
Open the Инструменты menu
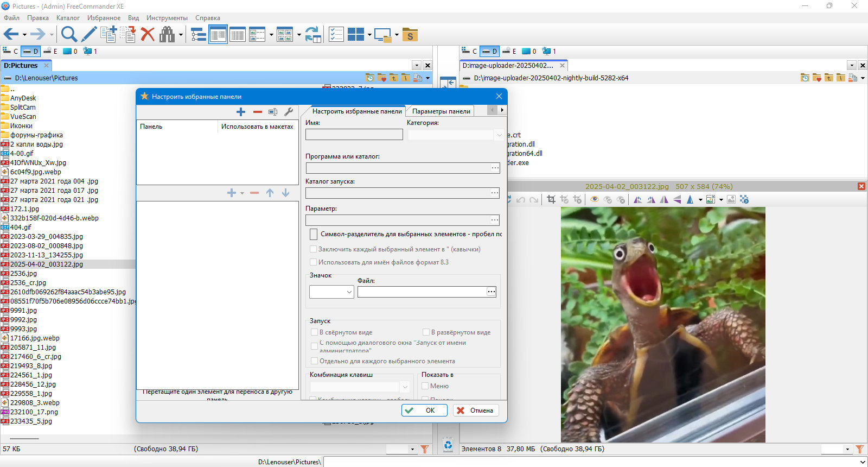(167, 18)
